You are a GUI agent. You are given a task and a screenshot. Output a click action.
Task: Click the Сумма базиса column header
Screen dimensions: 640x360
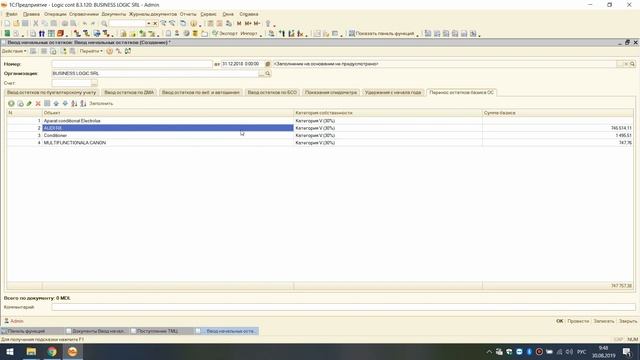pyautogui.click(x=558, y=113)
